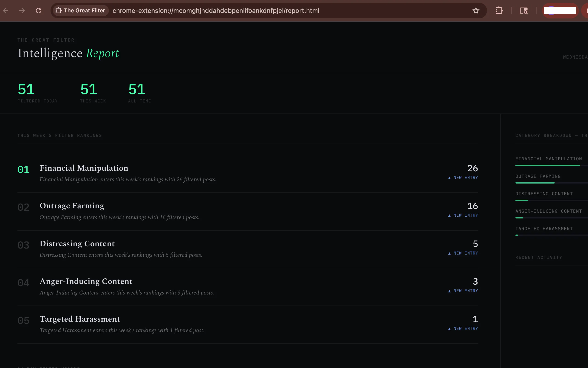
Task: Open the browser profile button
Action: tap(560, 11)
